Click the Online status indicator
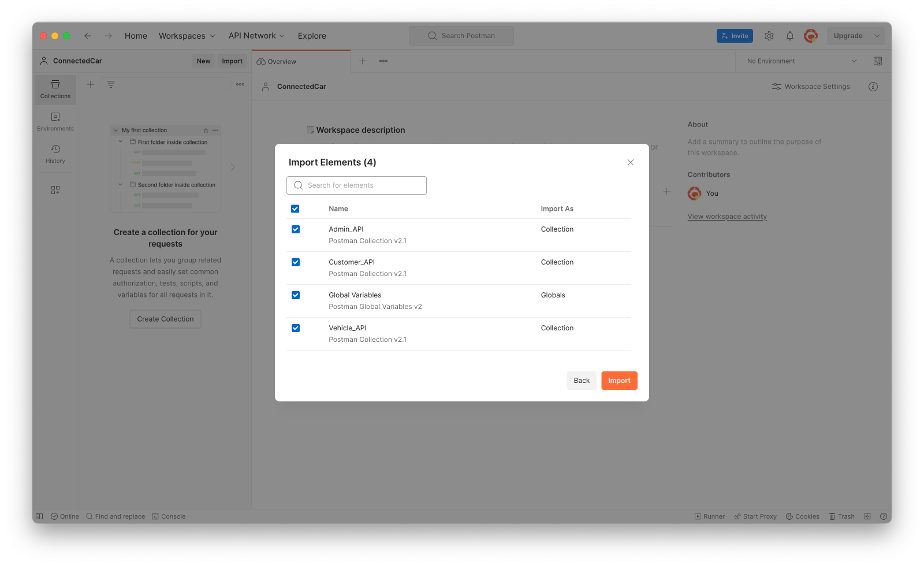 pyautogui.click(x=65, y=516)
